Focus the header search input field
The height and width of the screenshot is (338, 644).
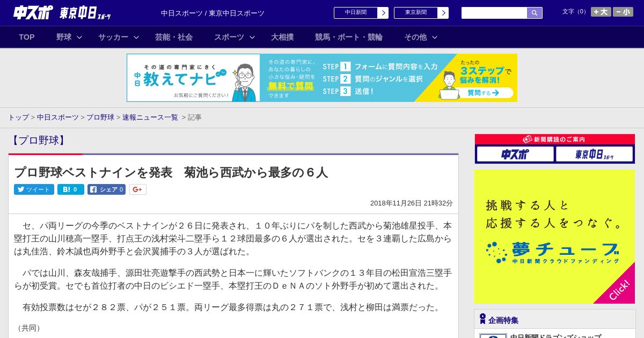[494, 13]
